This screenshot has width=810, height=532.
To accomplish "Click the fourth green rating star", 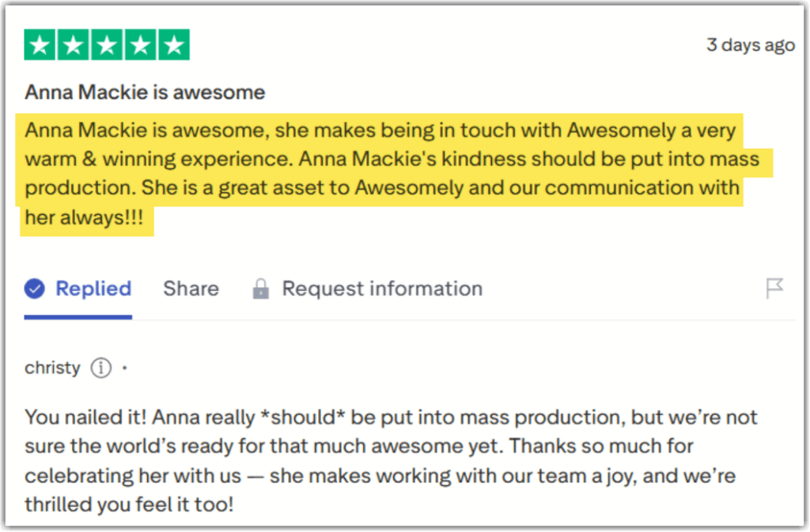I will (140, 45).
